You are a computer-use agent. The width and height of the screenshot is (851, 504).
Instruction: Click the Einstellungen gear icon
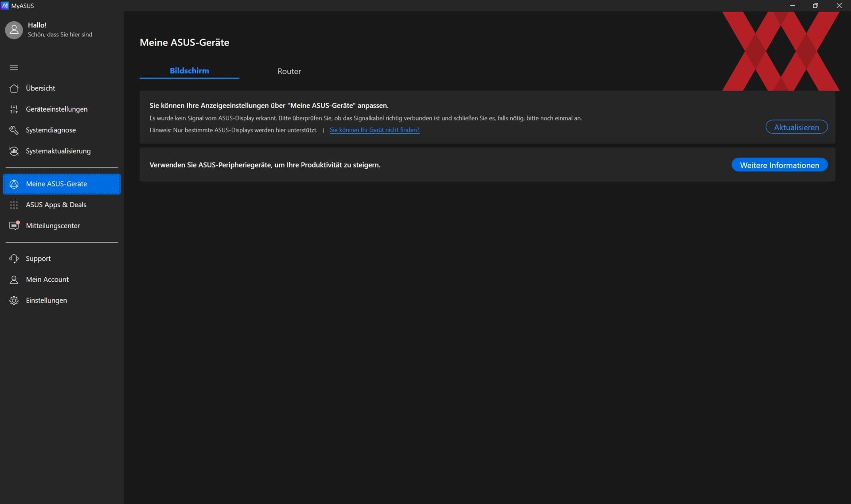click(14, 300)
